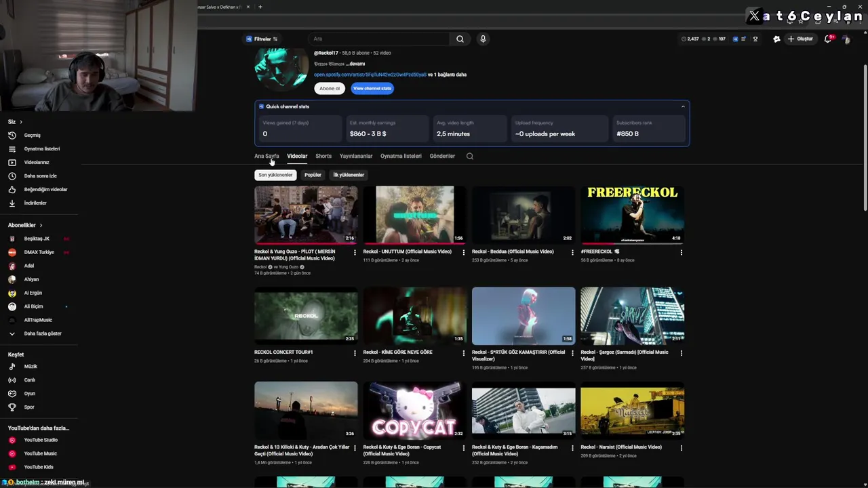
Task: Click View channel stats button
Action: tap(372, 88)
